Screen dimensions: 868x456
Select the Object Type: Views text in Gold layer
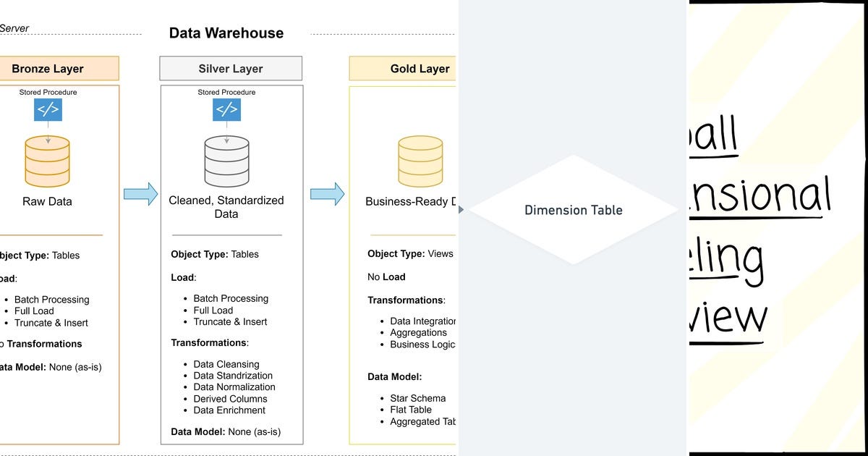point(411,254)
